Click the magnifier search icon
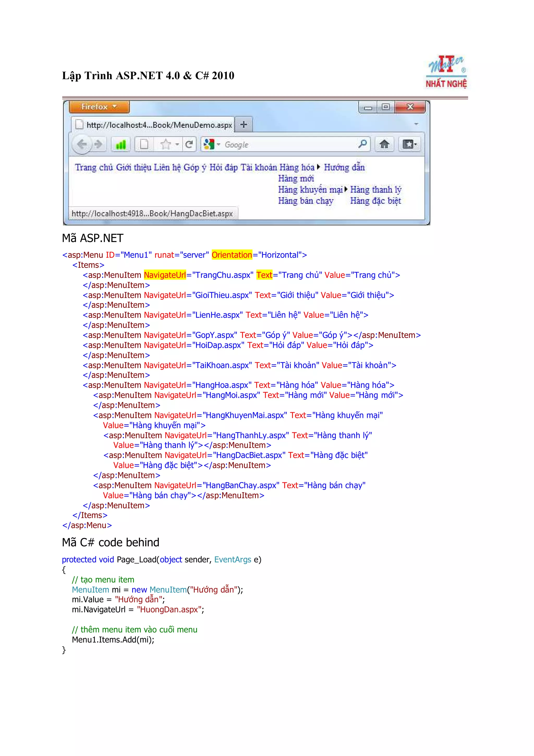This screenshot has width=534, height=756. (x=362, y=144)
